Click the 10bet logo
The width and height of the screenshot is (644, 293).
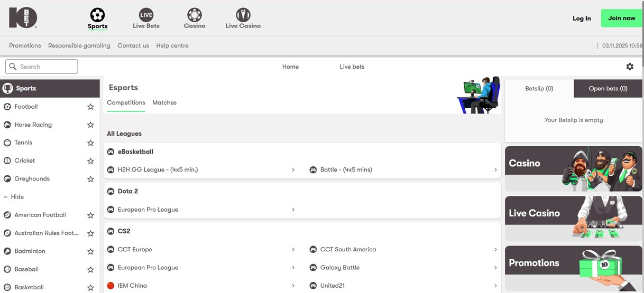(23, 18)
